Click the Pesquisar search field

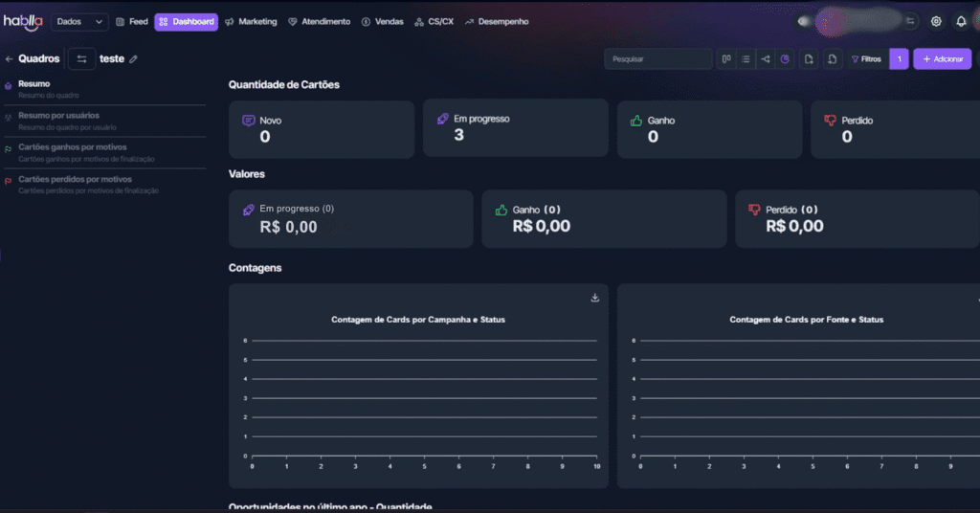click(x=657, y=59)
